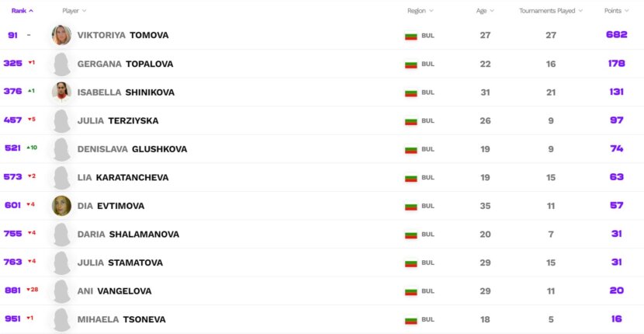Click Bulgarian flag icon in Tomova row
The width and height of the screenshot is (644, 334).
point(410,36)
